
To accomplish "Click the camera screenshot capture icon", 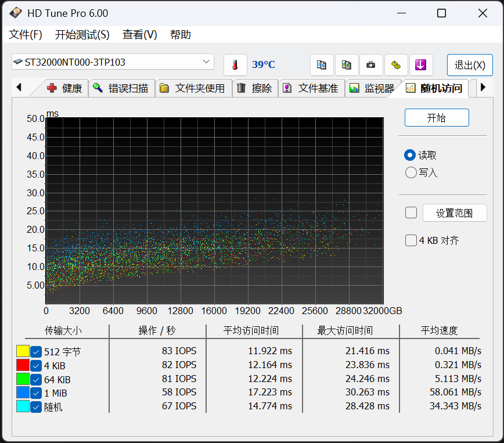I will [371, 64].
